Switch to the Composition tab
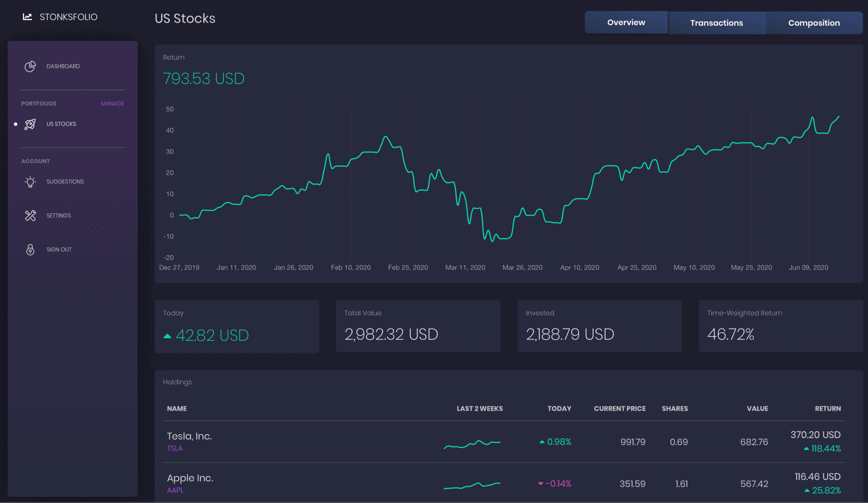 (x=814, y=23)
